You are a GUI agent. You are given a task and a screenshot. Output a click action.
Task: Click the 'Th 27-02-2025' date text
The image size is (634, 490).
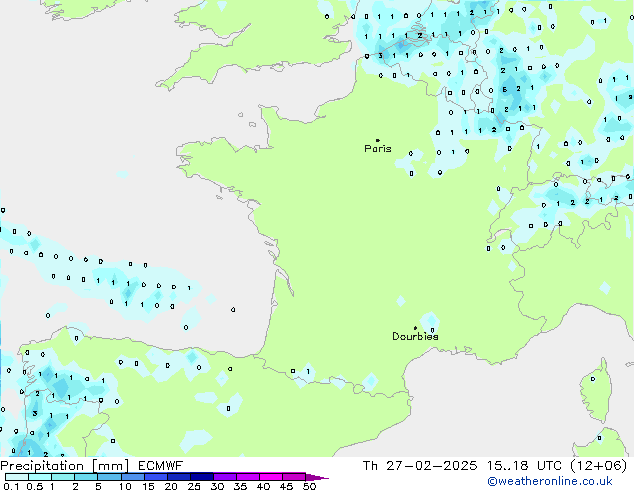(x=420, y=466)
